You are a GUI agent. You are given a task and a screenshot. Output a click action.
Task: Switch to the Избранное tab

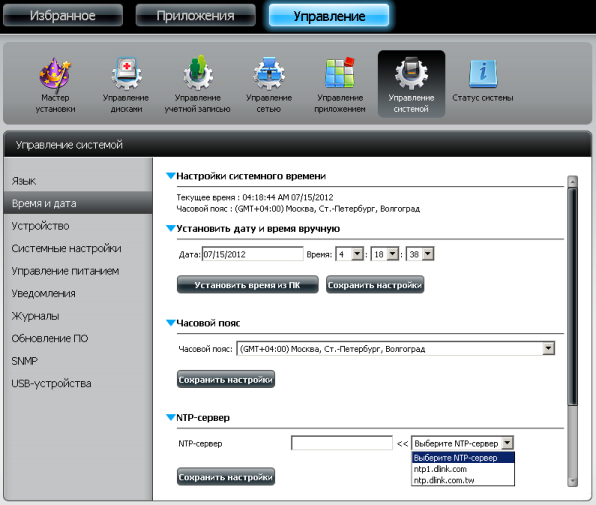click(x=63, y=15)
